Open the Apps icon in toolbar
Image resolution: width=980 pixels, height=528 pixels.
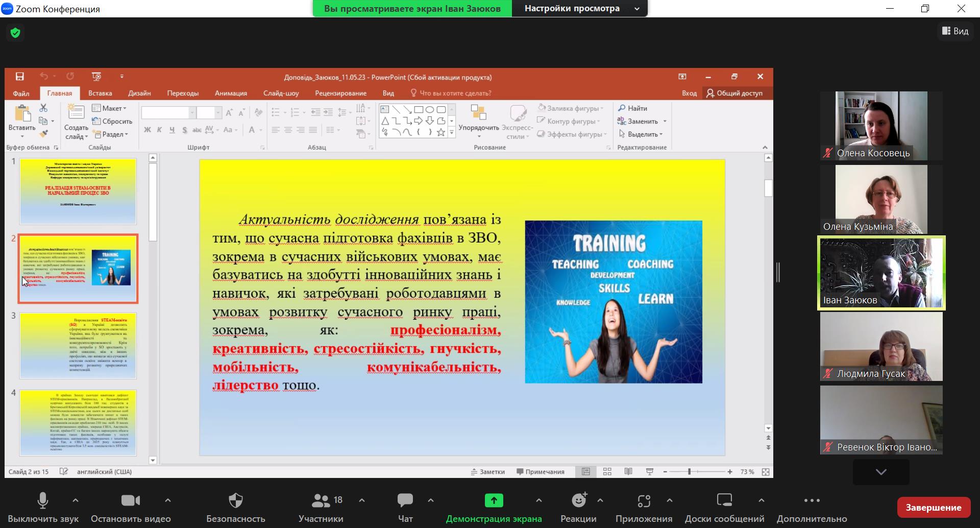(644, 501)
